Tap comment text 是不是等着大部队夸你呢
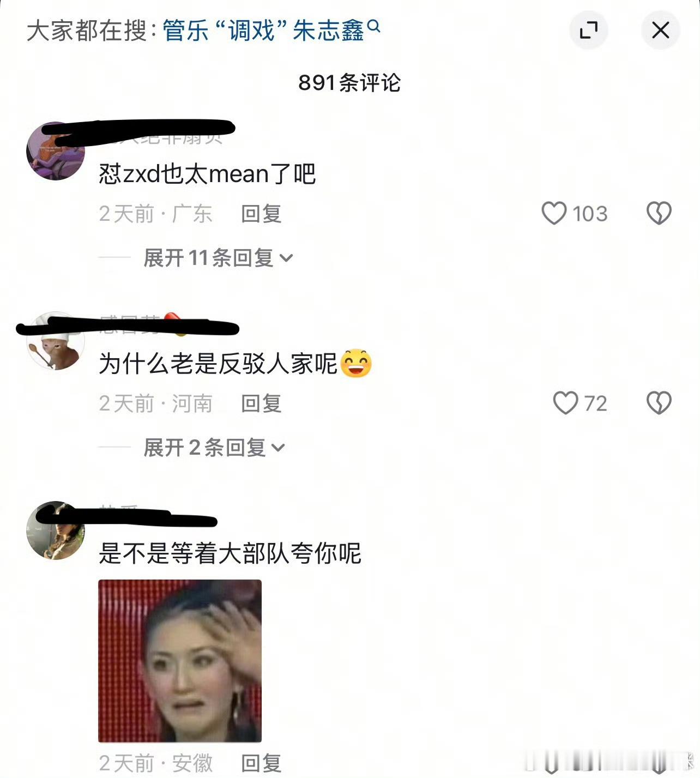 230,553
